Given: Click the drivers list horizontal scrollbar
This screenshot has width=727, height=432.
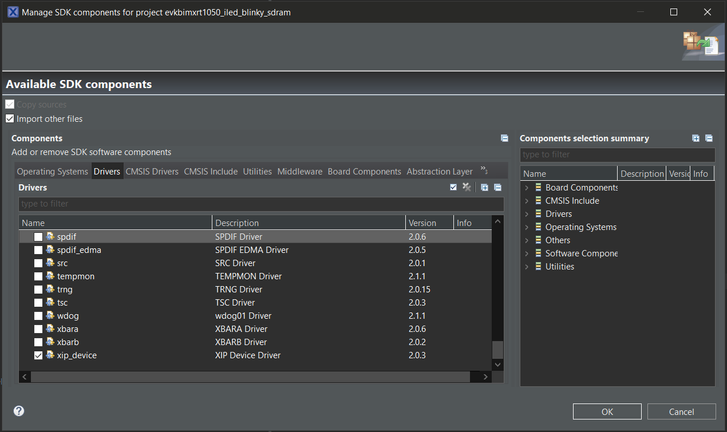Looking at the screenshot, I should [250, 377].
